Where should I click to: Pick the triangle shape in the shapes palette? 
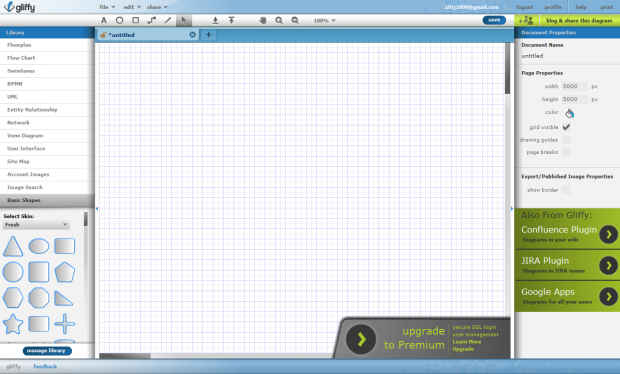click(13, 246)
